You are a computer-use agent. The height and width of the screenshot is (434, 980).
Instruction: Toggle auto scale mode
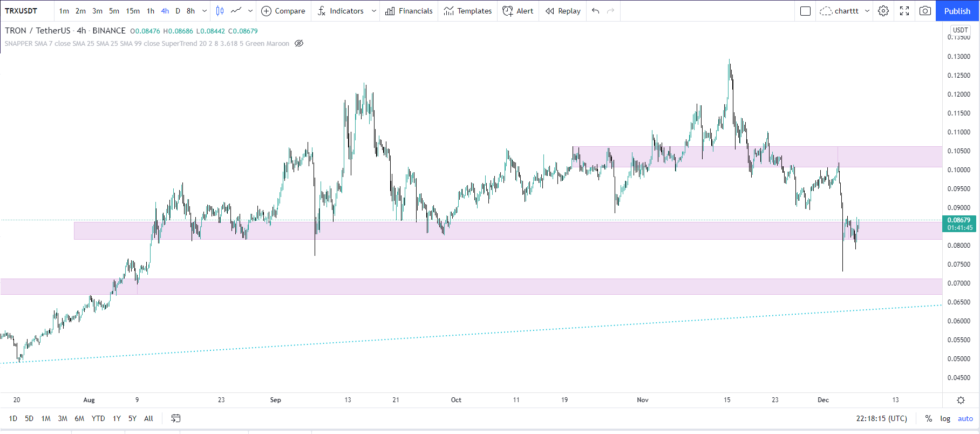point(965,418)
